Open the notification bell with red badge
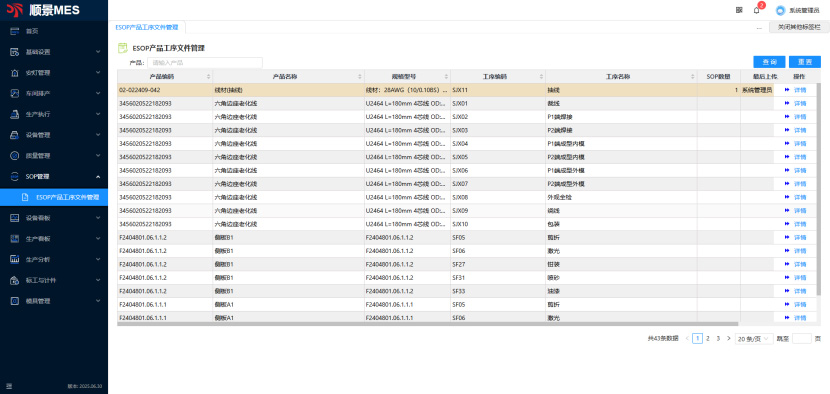Viewport: 830px width, 394px height. 756,10
